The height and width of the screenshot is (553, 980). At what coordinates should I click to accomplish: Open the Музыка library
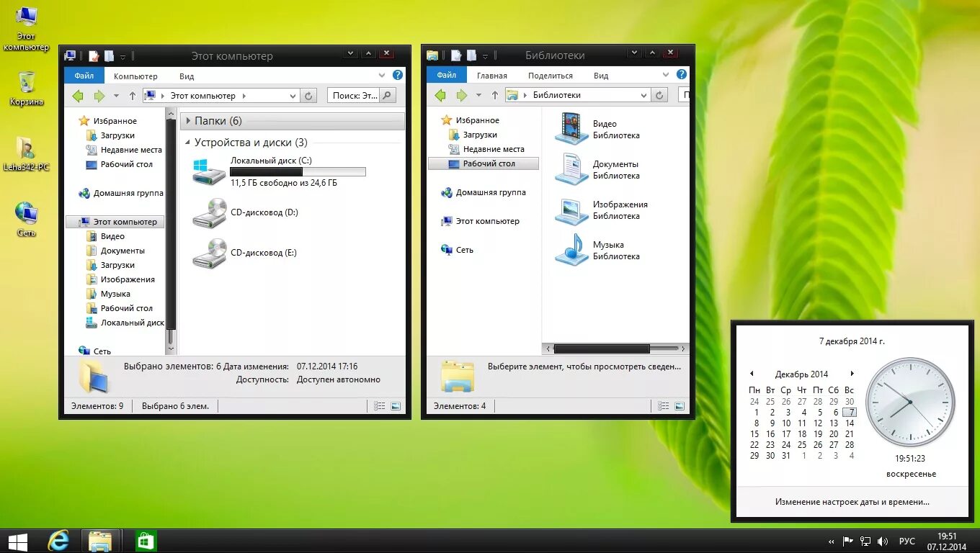click(597, 250)
